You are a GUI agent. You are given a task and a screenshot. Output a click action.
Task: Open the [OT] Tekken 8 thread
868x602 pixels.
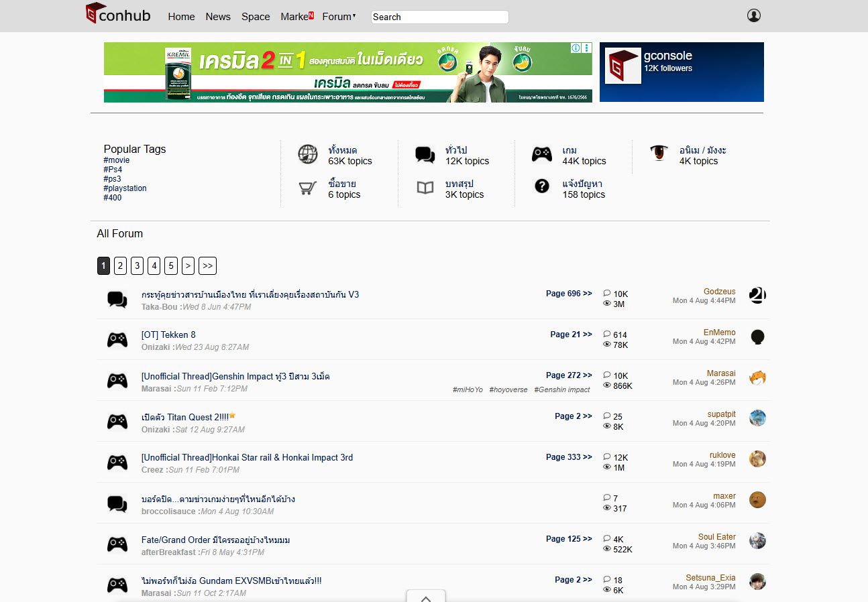click(x=168, y=335)
